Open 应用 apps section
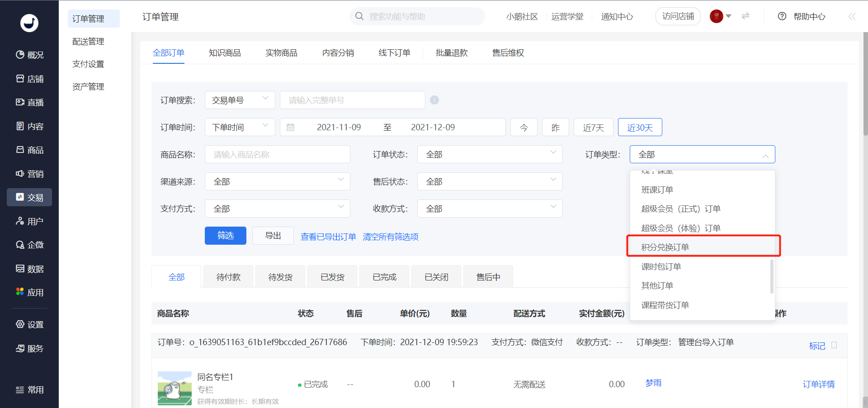The image size is (868, 408). [x=29, y=292]
